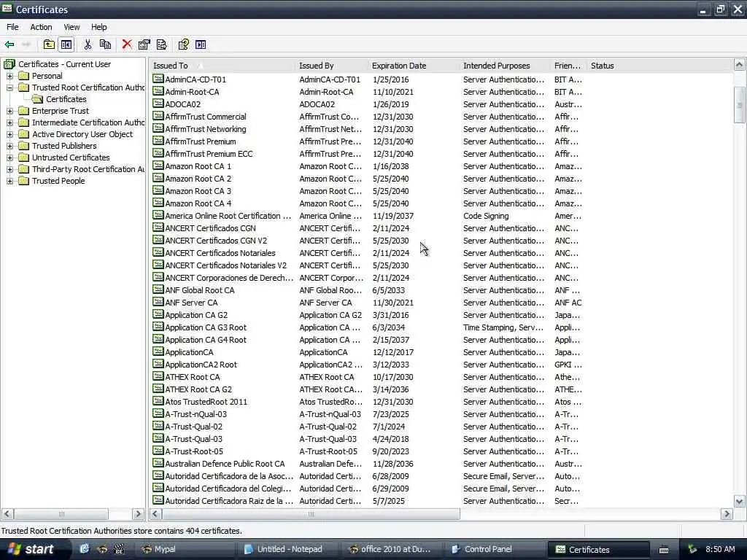Expand Intermediate Certification Authorities node
The image size is (747, 560).
[9, 122]
